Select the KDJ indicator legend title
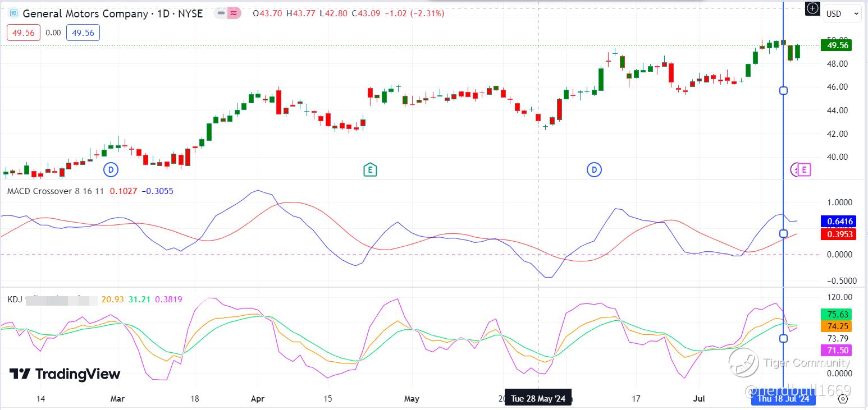This screenshot has width=868, height=410. point(15,300)
